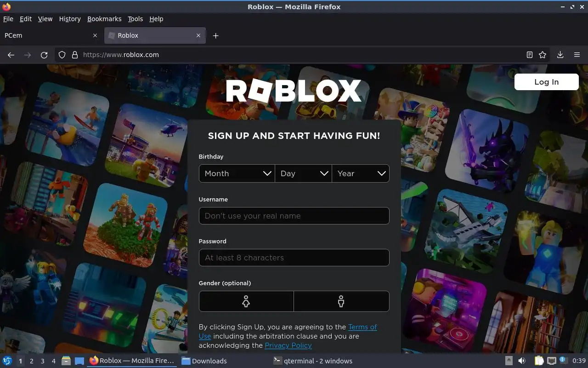Open the Bookmarks menu
588x368 pixels.
(104, 19)
